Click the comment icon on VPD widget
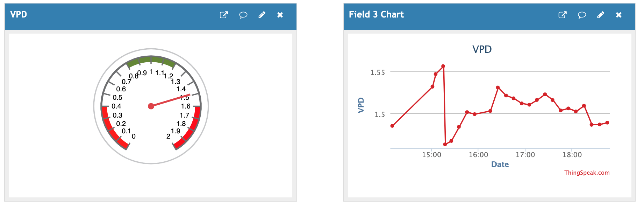Viewport: 644px width, 217px height. pyautogui.click(x=243, y=15)
